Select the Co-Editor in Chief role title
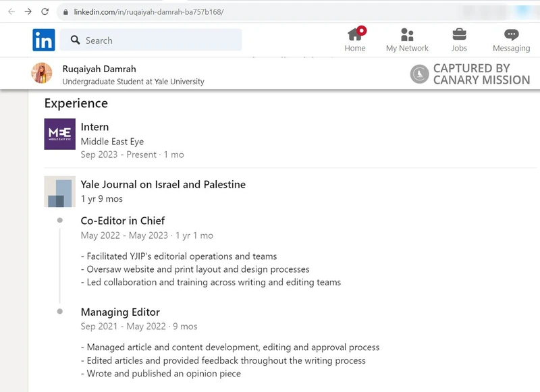 123,221
